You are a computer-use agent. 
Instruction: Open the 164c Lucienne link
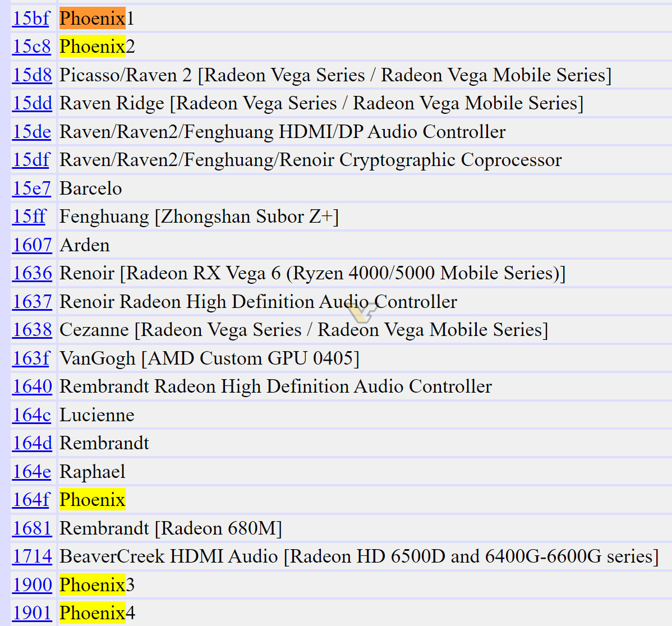[31, 415]
